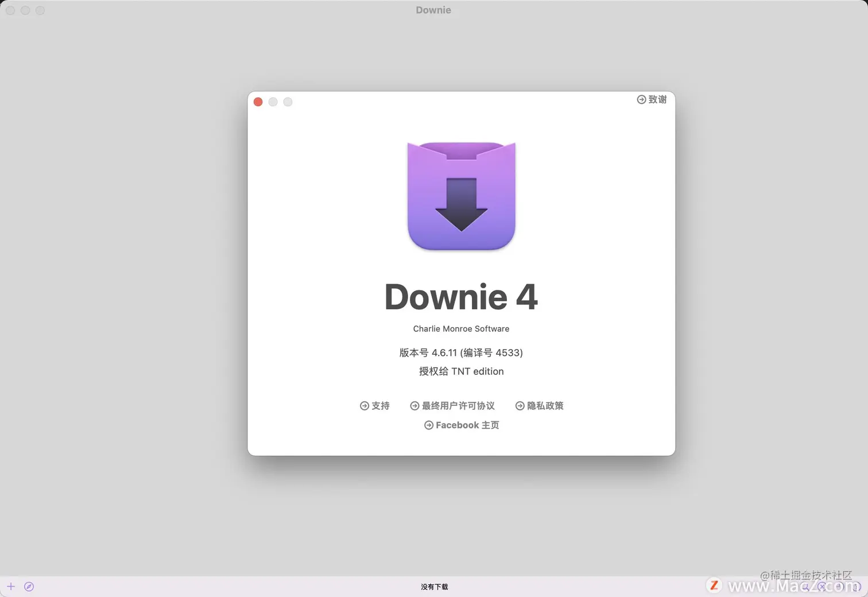This screenshot has width=868, height=597.
Task: Close the About Downie 4 dialog
Action: 258,102
